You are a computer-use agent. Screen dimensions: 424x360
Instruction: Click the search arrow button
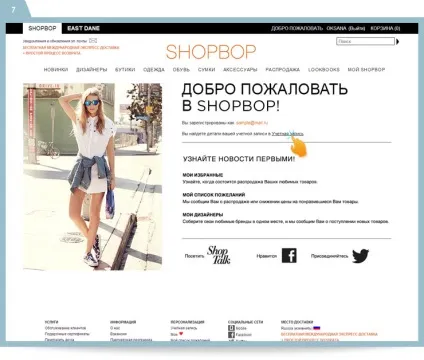[x=397, y=41]
